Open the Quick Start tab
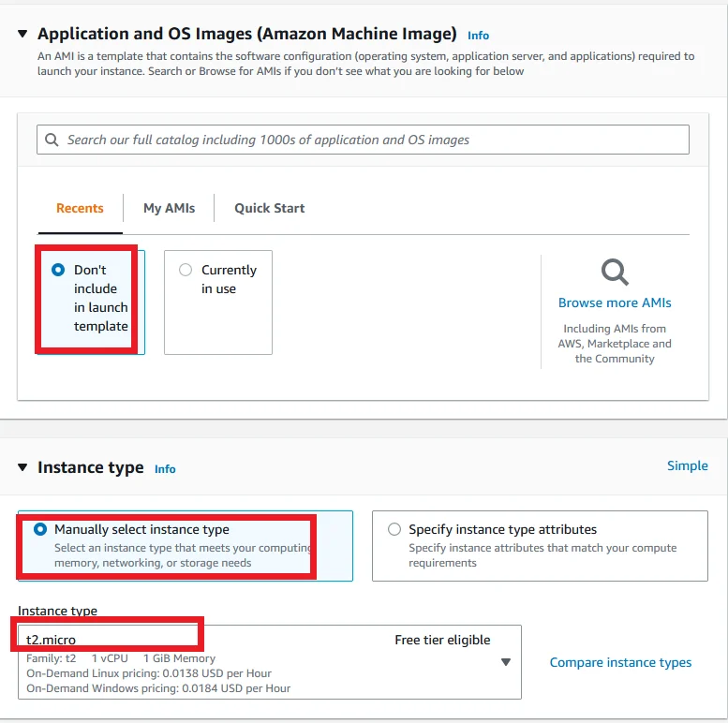 (269, 208)
